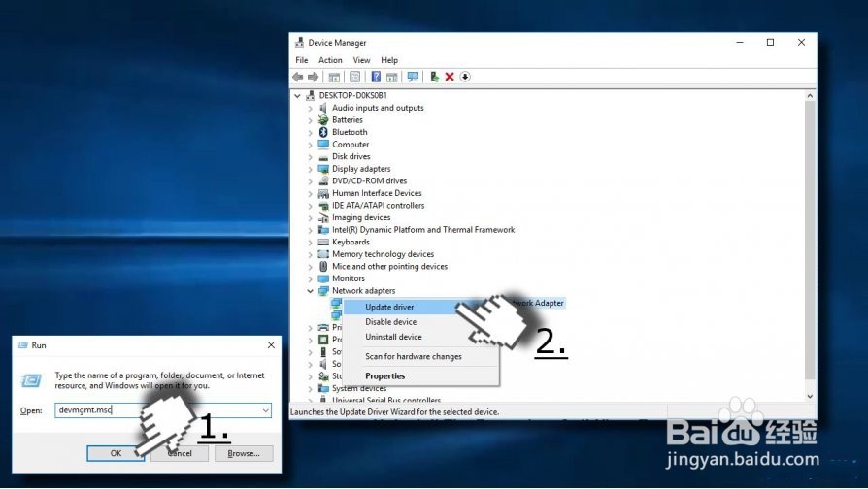
Task: Click the Monitors category icon
Action: tap(323, 278)
